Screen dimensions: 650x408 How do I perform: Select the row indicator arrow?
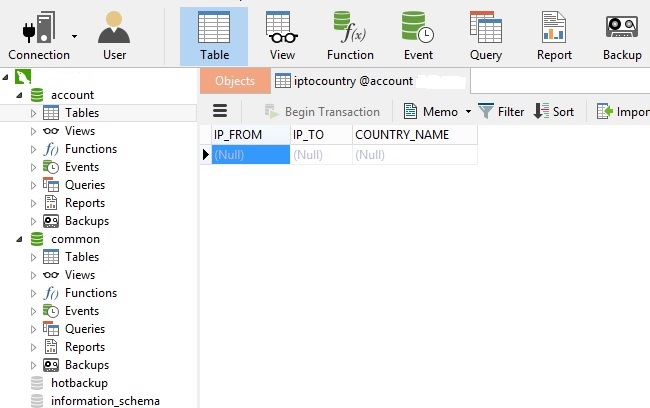206,155
